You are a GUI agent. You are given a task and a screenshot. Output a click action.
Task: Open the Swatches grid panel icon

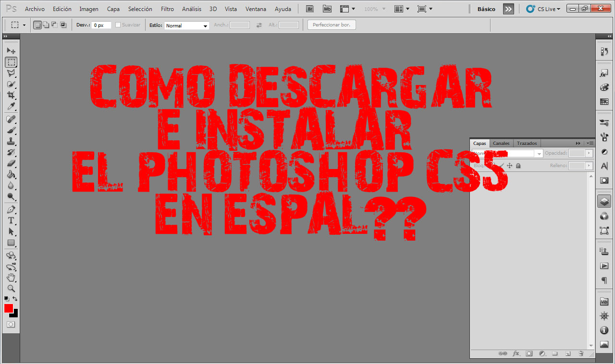[604, 101]
